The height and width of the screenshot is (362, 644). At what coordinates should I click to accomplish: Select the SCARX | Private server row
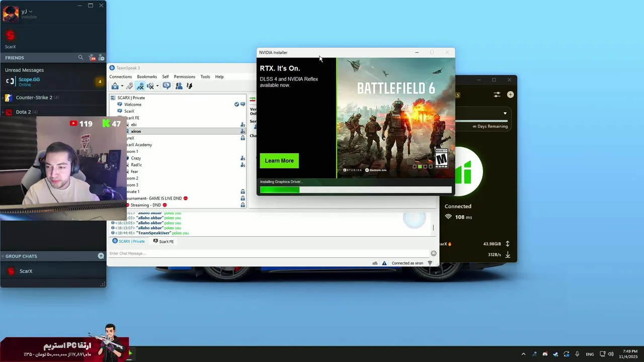[178, 98]
